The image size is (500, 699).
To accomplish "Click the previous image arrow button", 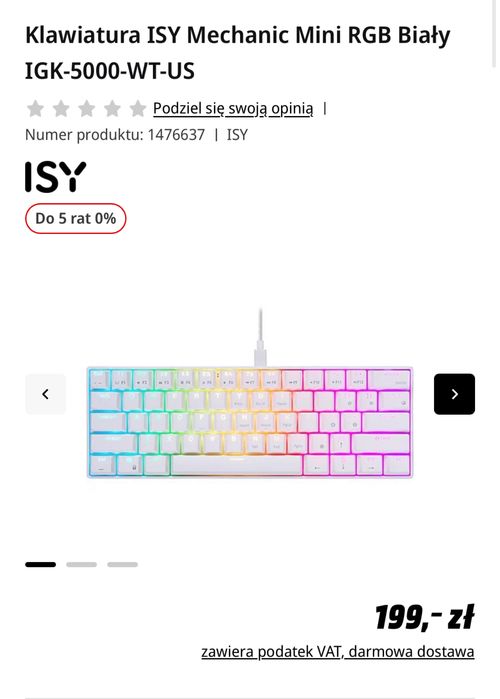I will pyautogui.click(x=45, y=394).
